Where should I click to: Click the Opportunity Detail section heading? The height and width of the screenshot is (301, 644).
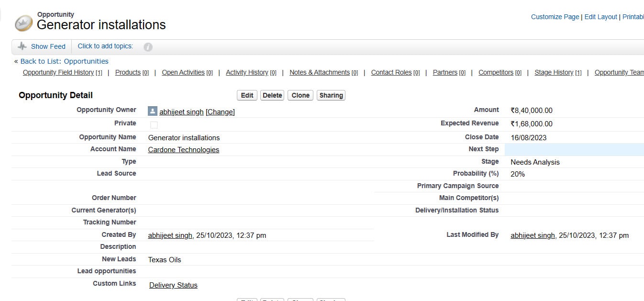coord(56,95)
